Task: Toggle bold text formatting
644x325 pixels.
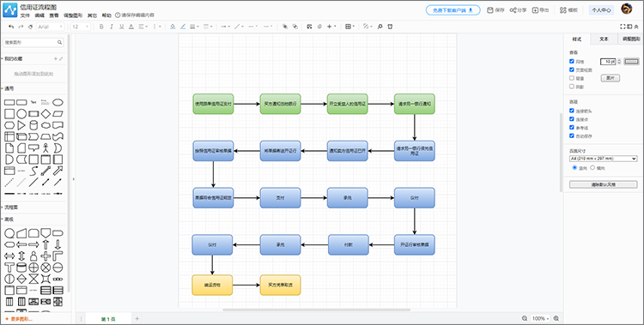Action: [x=101, y=27]
